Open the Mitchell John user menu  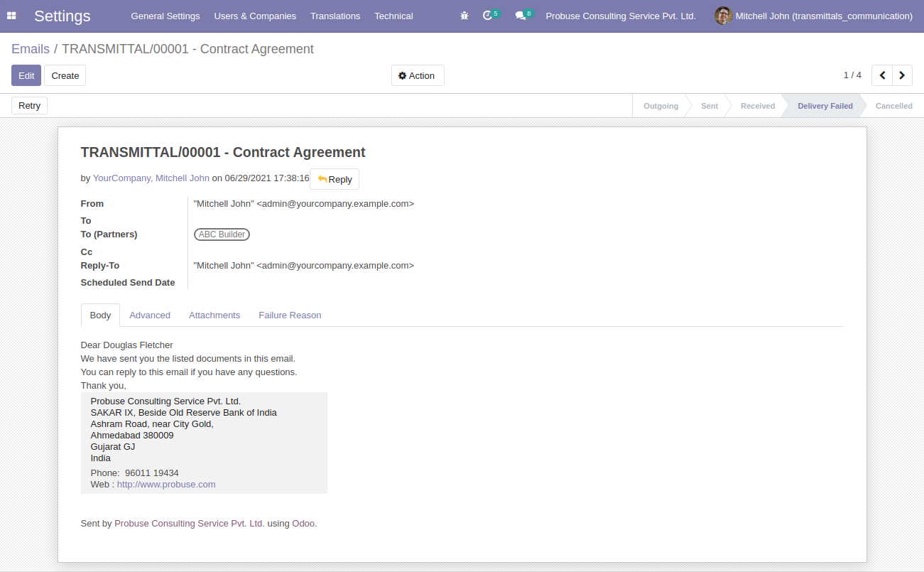(x=814, y=16)
